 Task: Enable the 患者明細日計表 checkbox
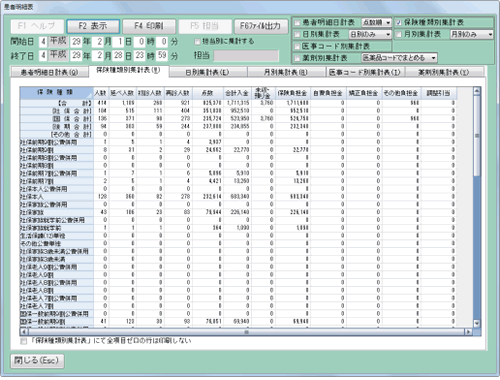click(297, 23)
